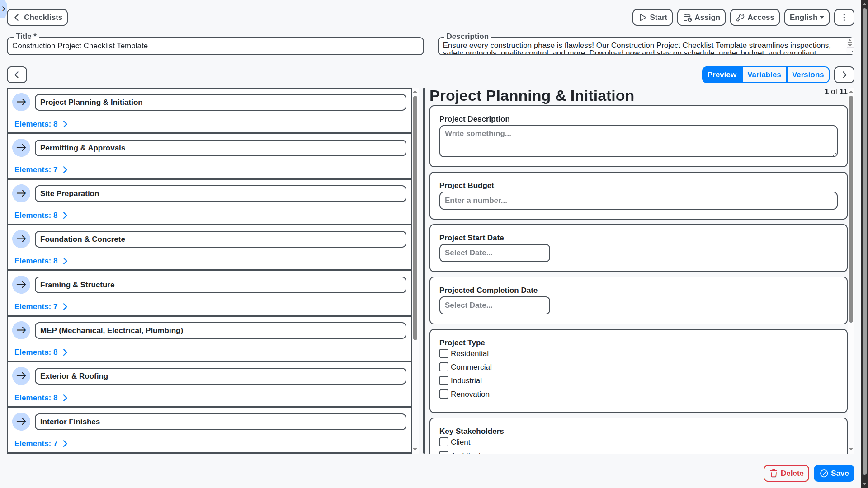Viewport: 868px width, 488px height.
Task: Open the Versions tab
Action: tap(808, 75)
